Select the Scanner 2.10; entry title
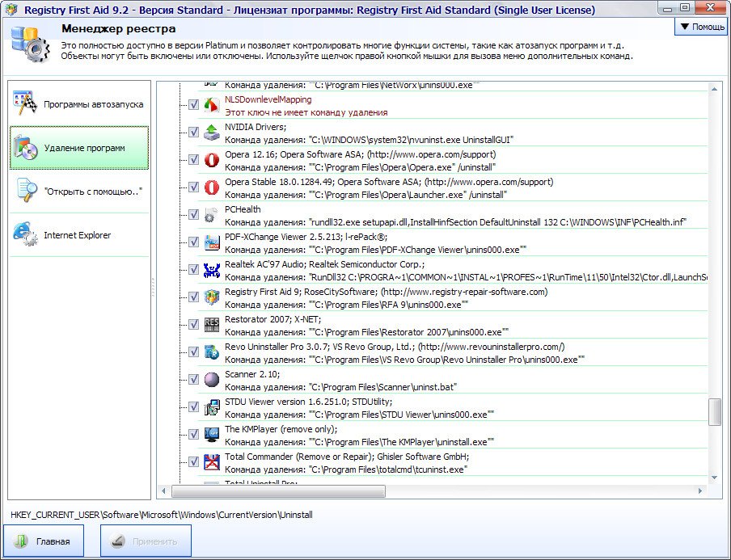The image size is (731, 560). (x=252, y=374)
